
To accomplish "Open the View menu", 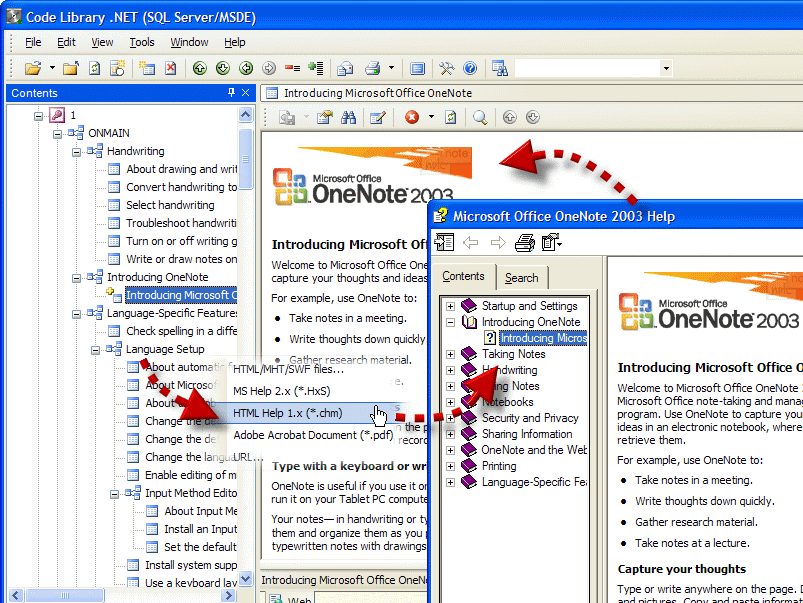I will pos(102,42).
